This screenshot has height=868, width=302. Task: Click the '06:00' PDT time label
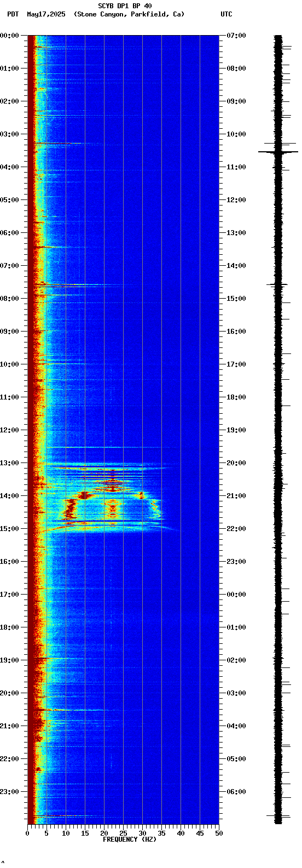(9, 233)
